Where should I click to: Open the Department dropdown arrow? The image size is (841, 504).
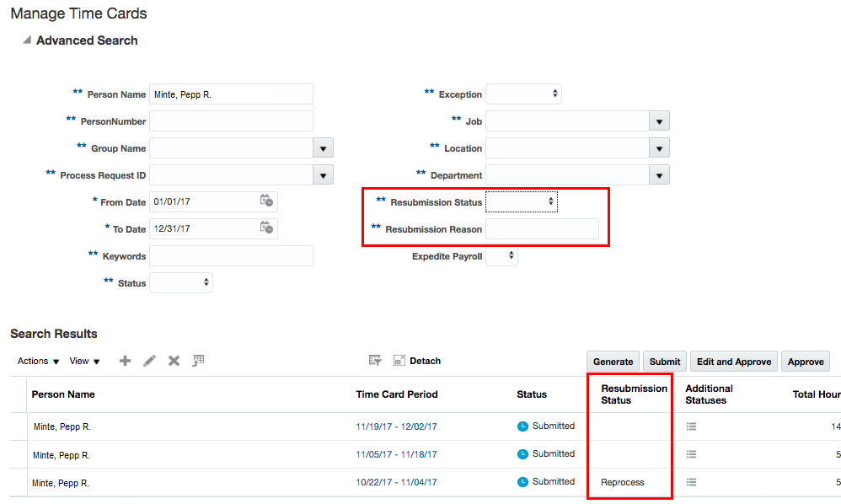[660, 175]
